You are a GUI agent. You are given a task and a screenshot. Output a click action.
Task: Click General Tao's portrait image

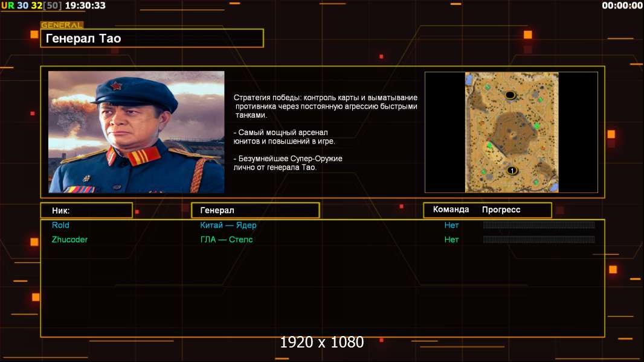tap(137, 132)
